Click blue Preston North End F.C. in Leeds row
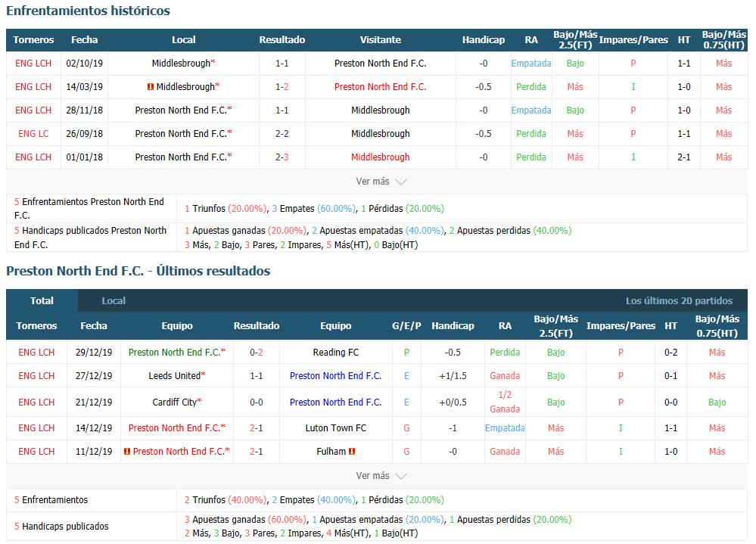Viewport: 756px width, 544px height. coord(335,376)
